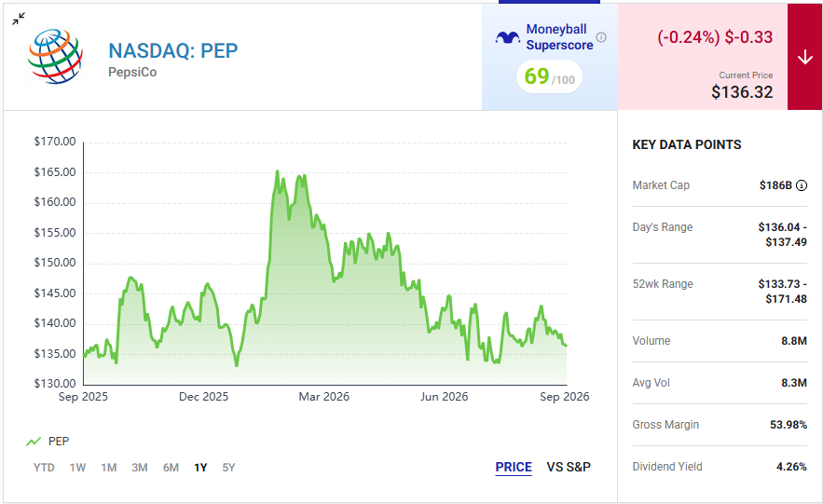Click the 69/100 score badge

point(550,77)
